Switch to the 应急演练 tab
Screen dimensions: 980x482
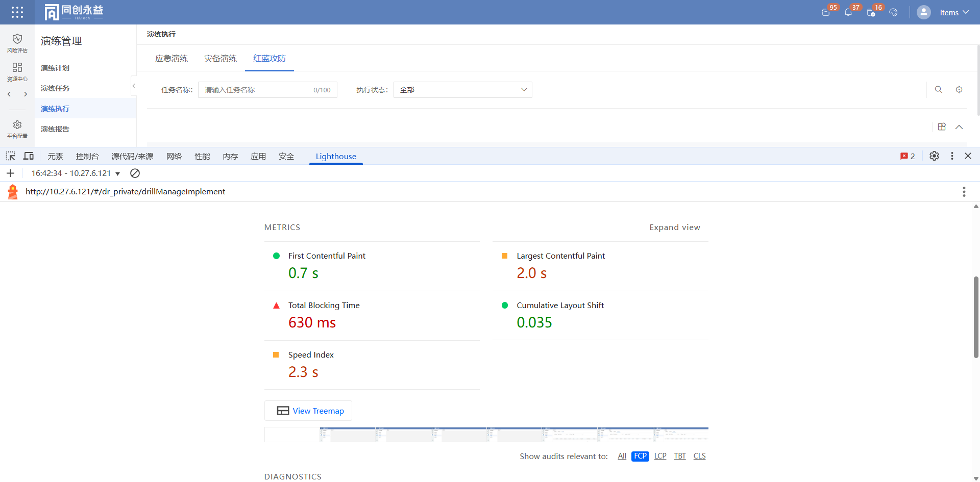click(171, 59)
